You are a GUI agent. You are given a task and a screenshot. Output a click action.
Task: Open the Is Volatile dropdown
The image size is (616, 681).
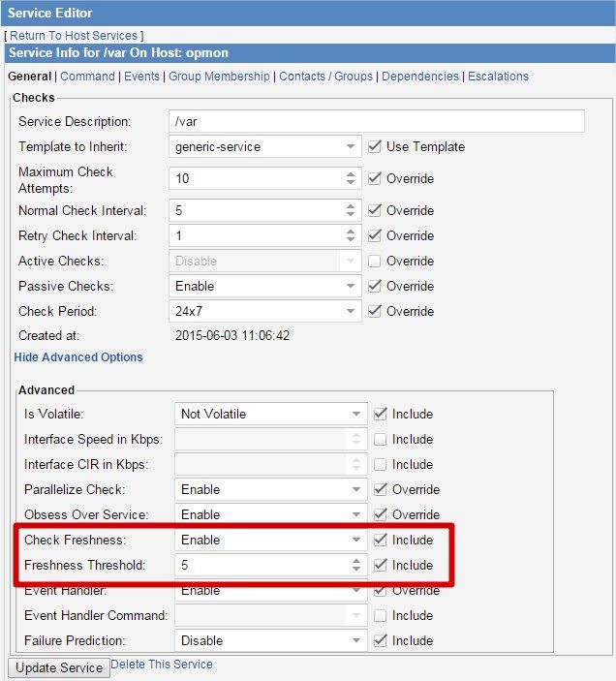(273, 414)
